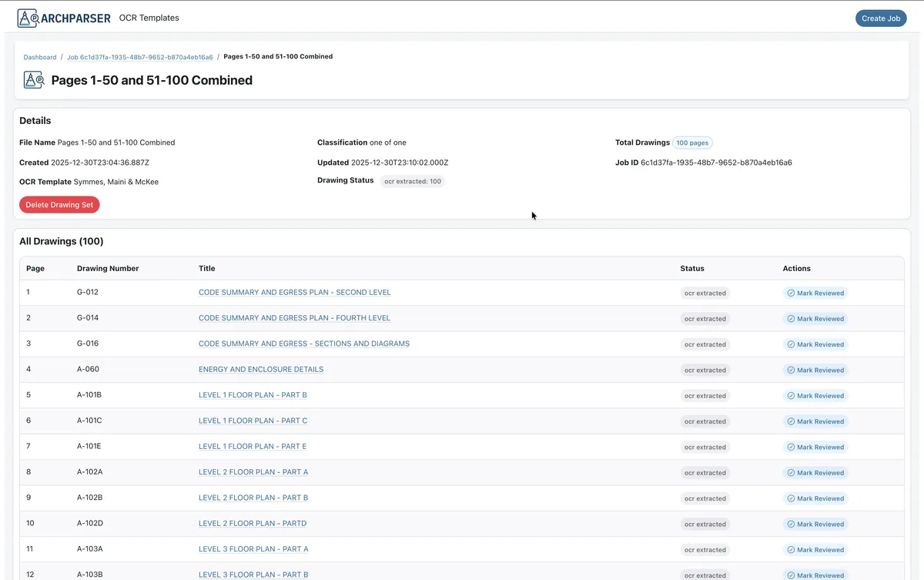The height and width of the screenshot is (580, 924).
Task: Open ENERGY AND ENCLOSURE DETAILS drawing
Action: (x=261, y=370)
